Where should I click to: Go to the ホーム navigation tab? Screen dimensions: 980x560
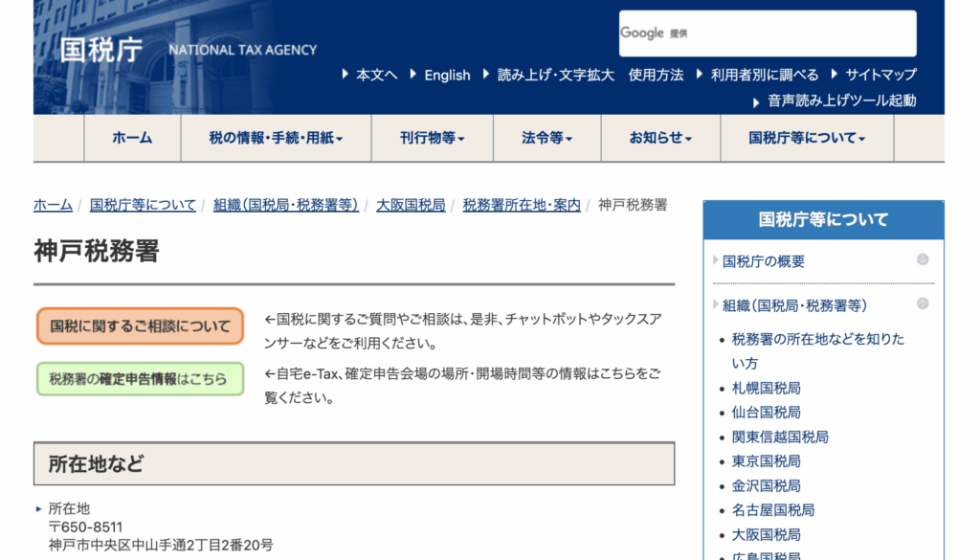(x=132, y=138)
